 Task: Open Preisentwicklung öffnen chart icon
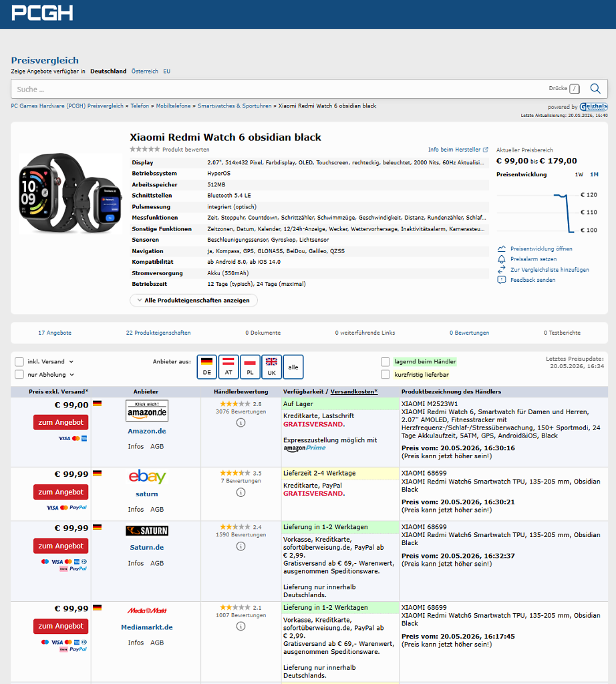pos(502,248)
